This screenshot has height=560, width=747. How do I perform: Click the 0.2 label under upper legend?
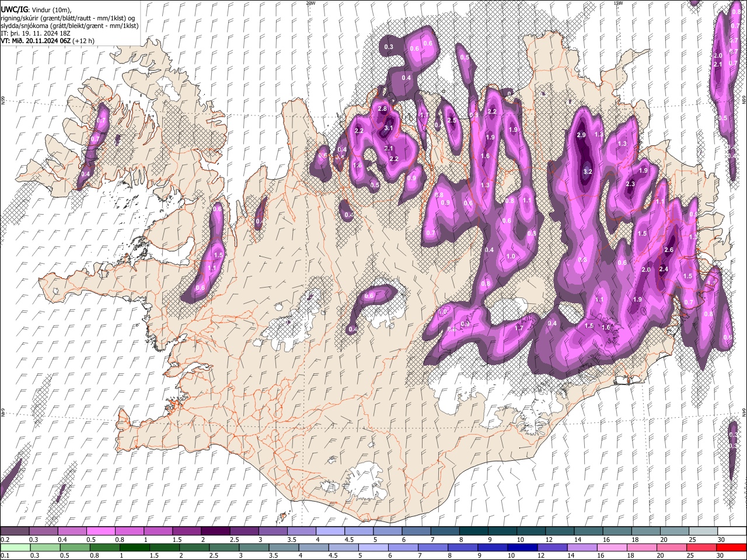(5, 540)
